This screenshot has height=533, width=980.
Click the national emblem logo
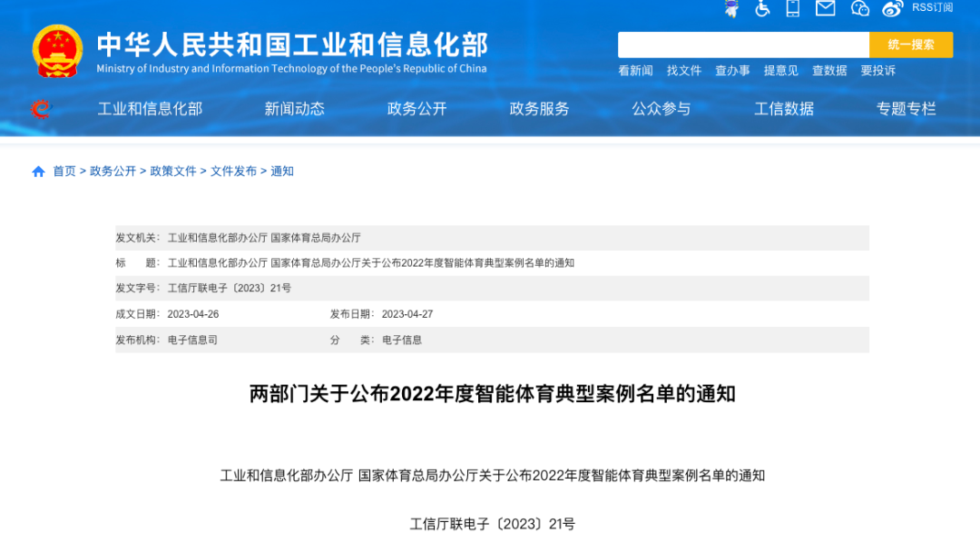(x=57, y=51)
